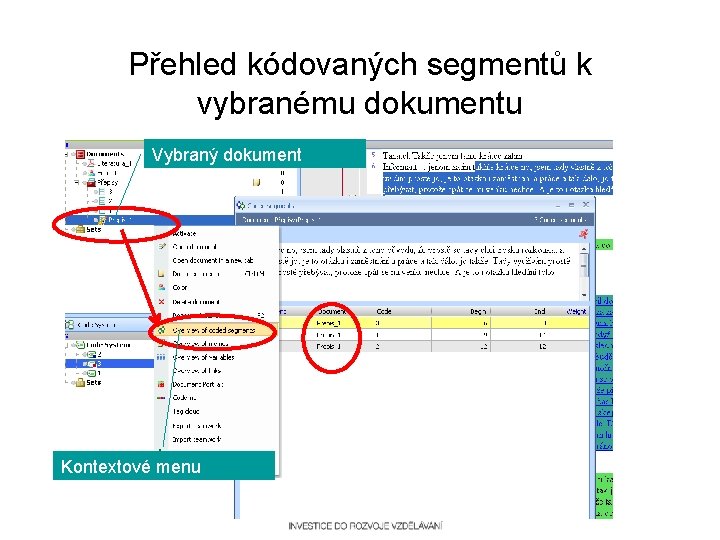Click the Codeline icon in context menu
Image resolution: width=720 pixels, height=540 pixels.
(x=161, y=398)
